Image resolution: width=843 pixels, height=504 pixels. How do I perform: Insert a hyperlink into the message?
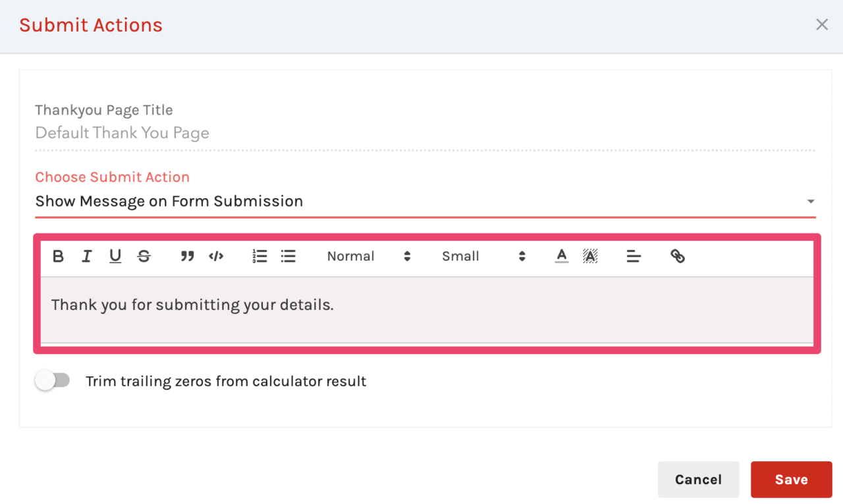677,256
